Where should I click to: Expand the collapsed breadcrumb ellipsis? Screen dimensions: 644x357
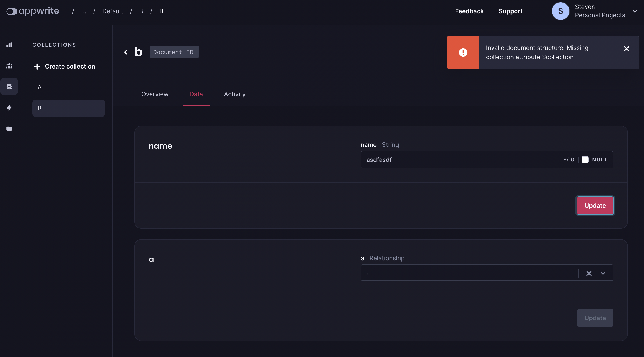[84, 11]
